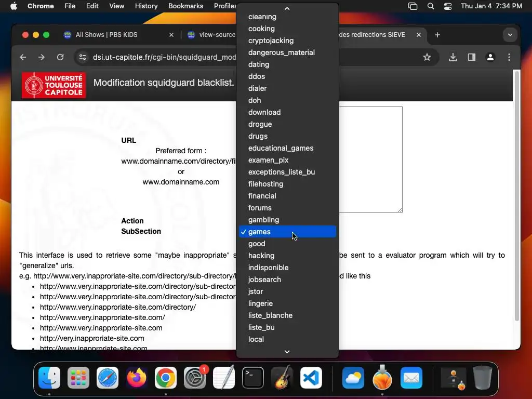Open the Trash in the dock
Image resolution: width=532 pixels, height=399 pixels.
point(483,378)
